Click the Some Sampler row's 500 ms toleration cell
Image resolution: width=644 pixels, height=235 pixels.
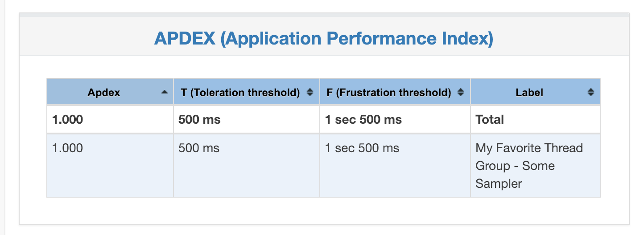pyautogui.click(x=199, y=148)
